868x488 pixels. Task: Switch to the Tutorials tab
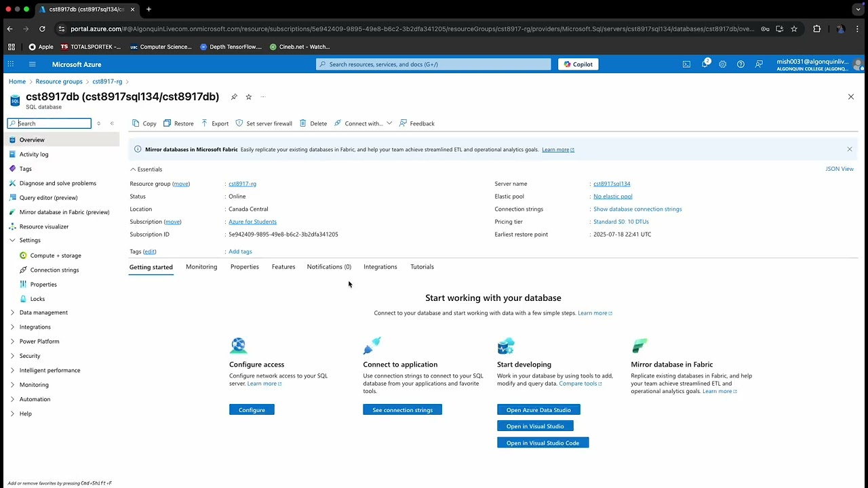[422, 267]
